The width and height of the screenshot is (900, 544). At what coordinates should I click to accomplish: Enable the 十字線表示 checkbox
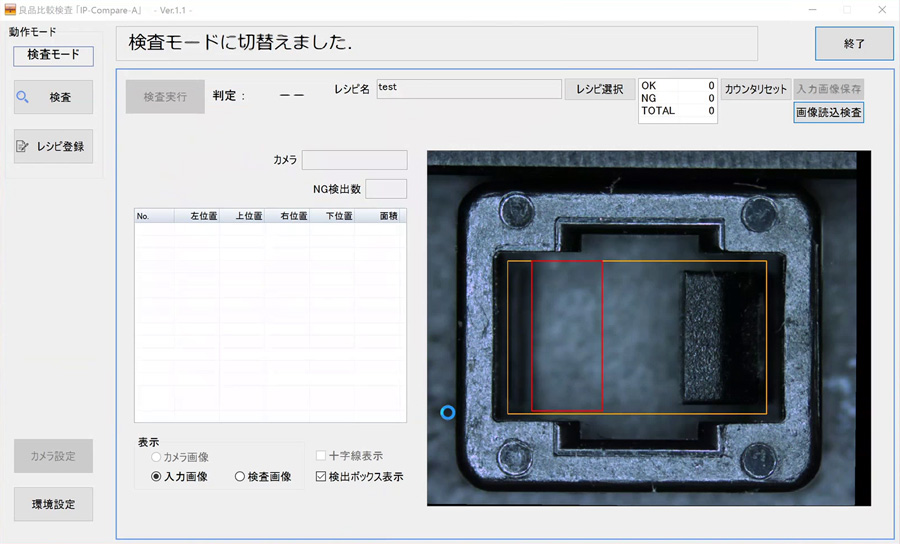(321, 455)
